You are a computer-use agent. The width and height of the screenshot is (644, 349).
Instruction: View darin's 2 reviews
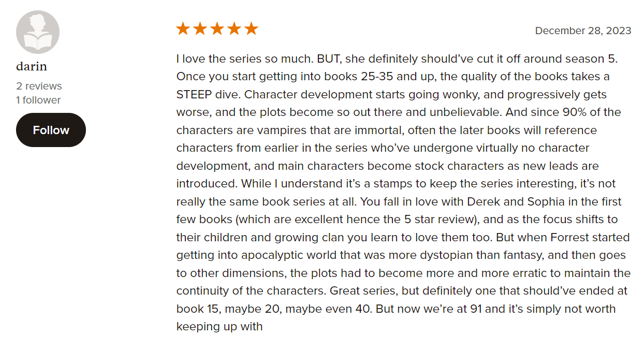[x=39, y=86]
